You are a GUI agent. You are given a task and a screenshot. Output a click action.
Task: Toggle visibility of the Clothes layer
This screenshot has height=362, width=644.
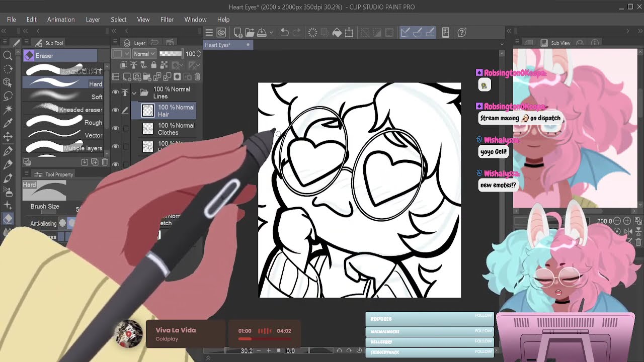pos(116,129)
